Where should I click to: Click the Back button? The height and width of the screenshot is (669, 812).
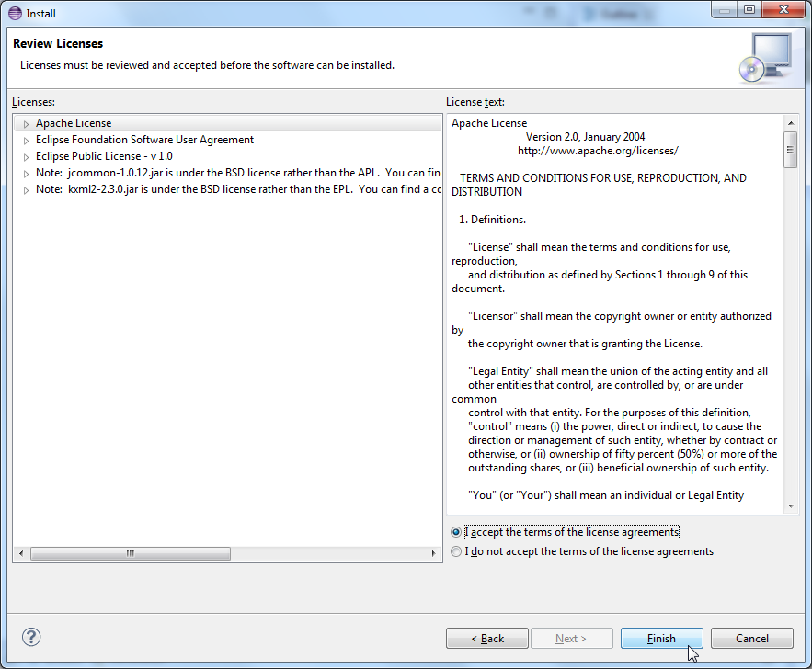(487, 639)
